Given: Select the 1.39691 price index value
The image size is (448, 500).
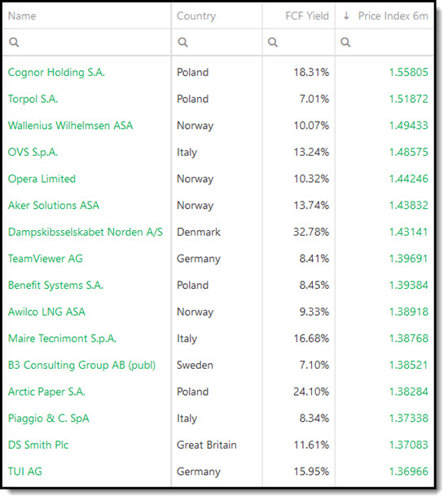Looking at the screenshot, I should click(x=409, y=259).
